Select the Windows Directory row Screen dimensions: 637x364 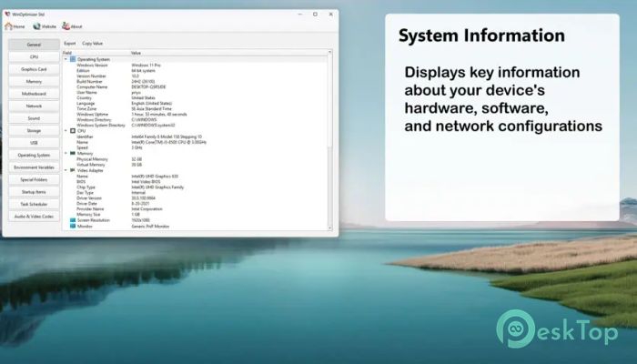pyautogui.click(x=195, y=120)
